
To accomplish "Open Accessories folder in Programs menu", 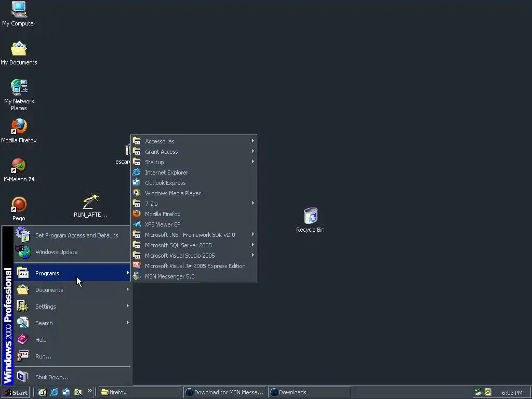I will (x=194, y=141).
